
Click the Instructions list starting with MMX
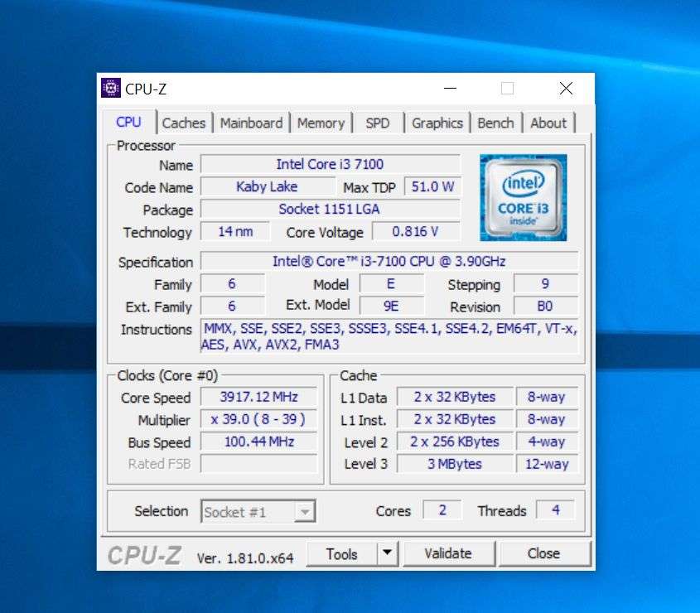[389, 336]
